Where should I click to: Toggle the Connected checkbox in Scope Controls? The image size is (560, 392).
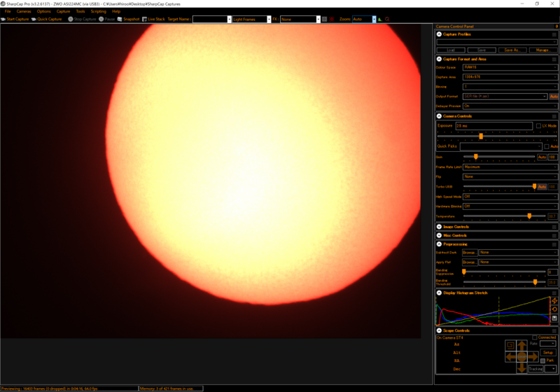pyautogui.click(x=535, y=337)
